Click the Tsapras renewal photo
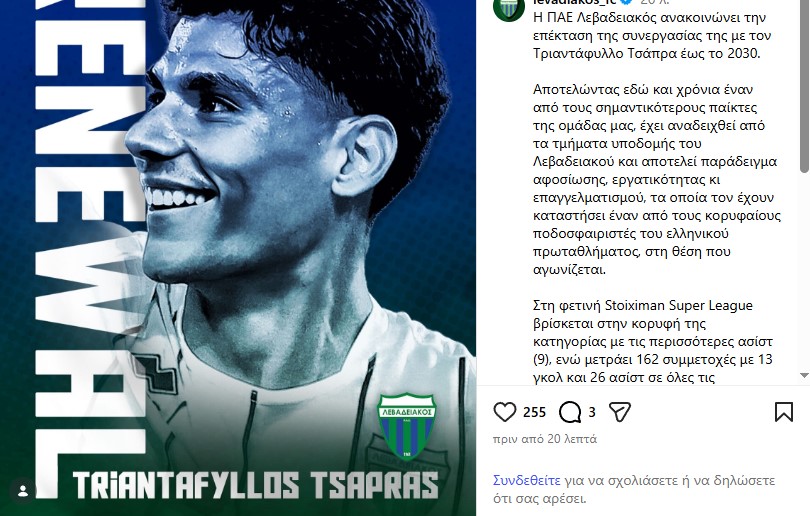Viewport: 810px width, 516px height. [x=238, y=258]
